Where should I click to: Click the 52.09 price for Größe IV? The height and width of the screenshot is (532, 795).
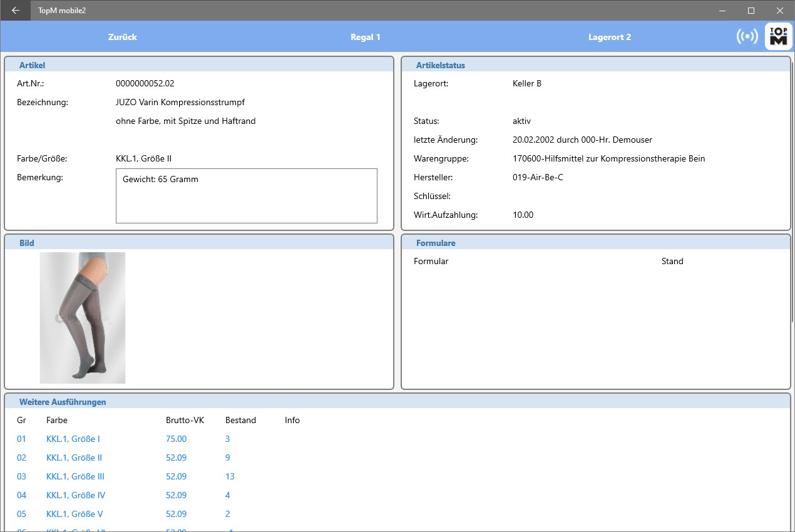tap(177, 495)
